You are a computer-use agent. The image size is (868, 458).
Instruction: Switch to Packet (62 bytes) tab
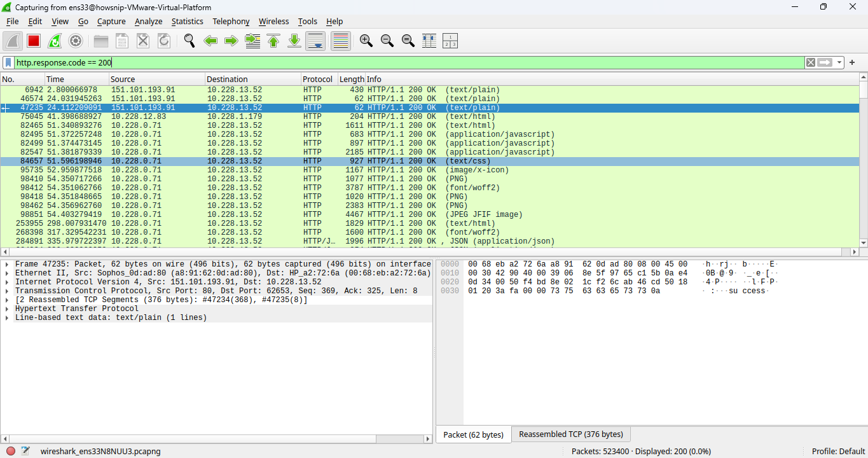(x=473, y=434)
